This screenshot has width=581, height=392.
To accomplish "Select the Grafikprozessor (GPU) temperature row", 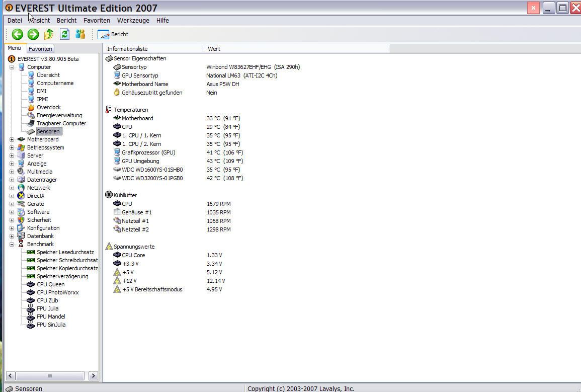I will click(x=148, y=152).
